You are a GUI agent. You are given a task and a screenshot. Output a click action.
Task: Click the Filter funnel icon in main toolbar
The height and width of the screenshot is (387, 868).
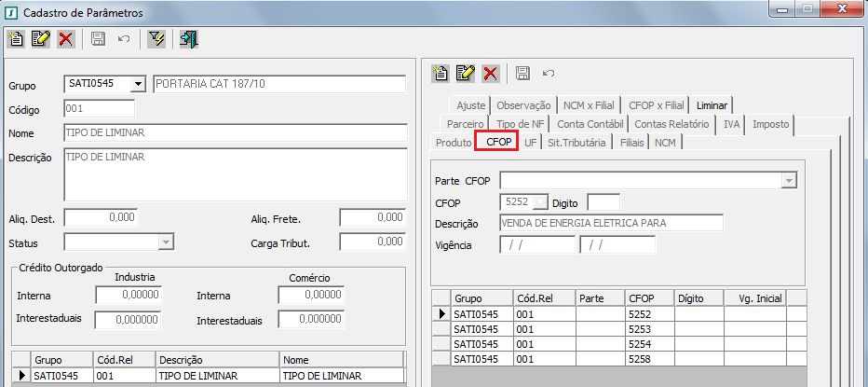(x=156, y=39)
